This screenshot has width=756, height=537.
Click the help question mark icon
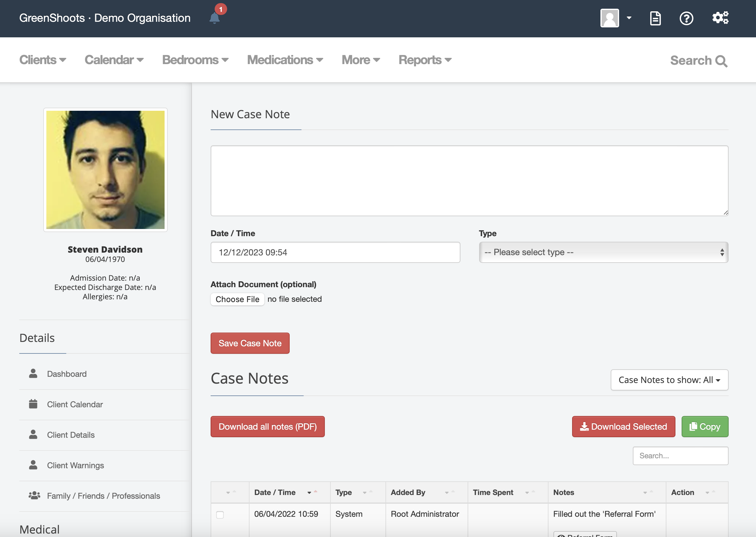tap(687, 19)
